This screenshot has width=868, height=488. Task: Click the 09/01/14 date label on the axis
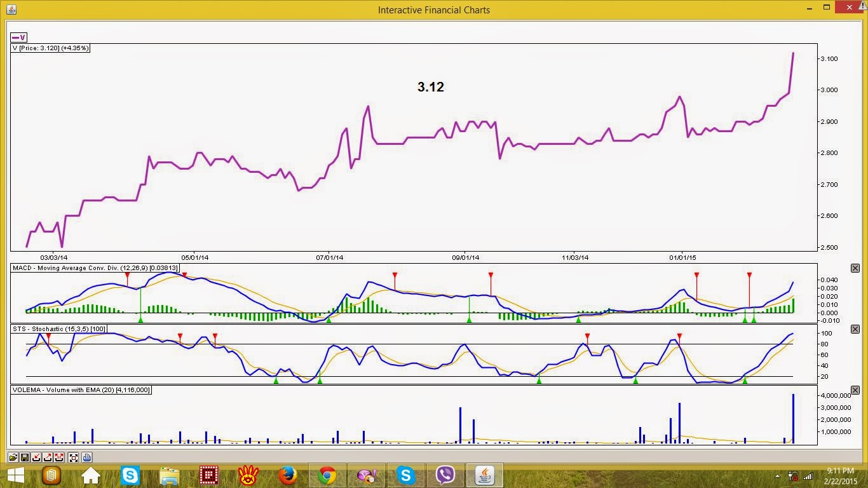[x=466, y=257]
